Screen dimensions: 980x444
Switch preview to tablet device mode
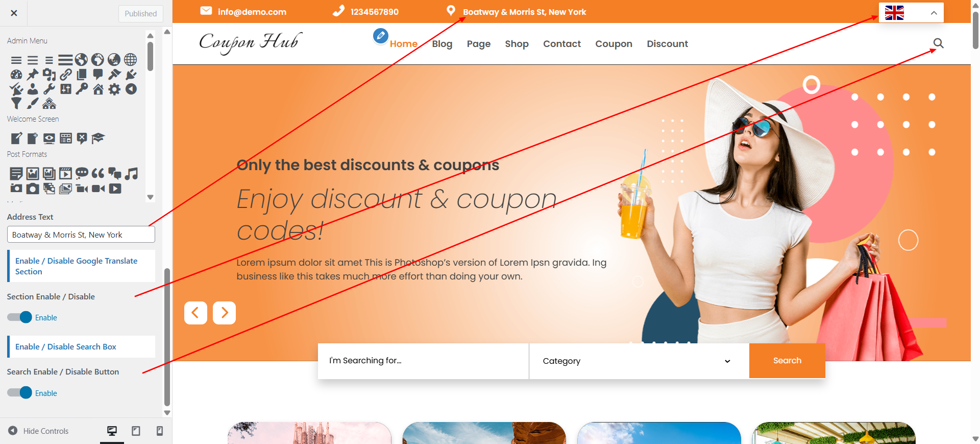coord(136,431)
